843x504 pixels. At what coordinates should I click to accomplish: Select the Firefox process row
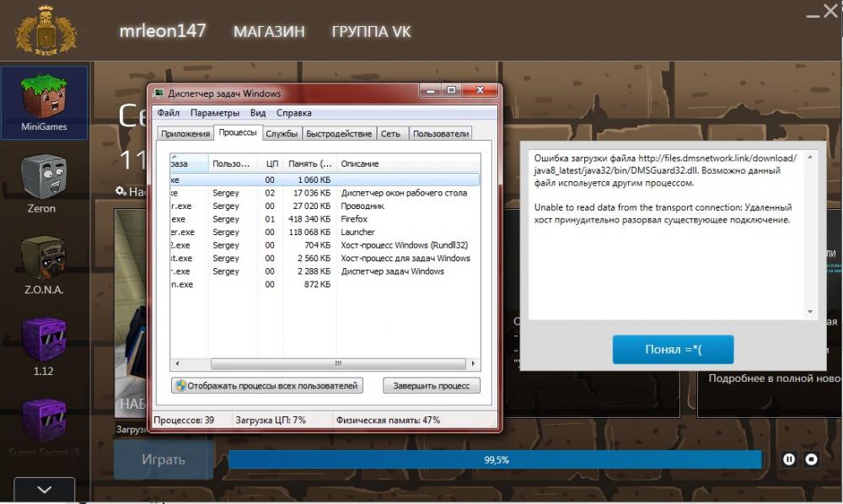point(325,219)
